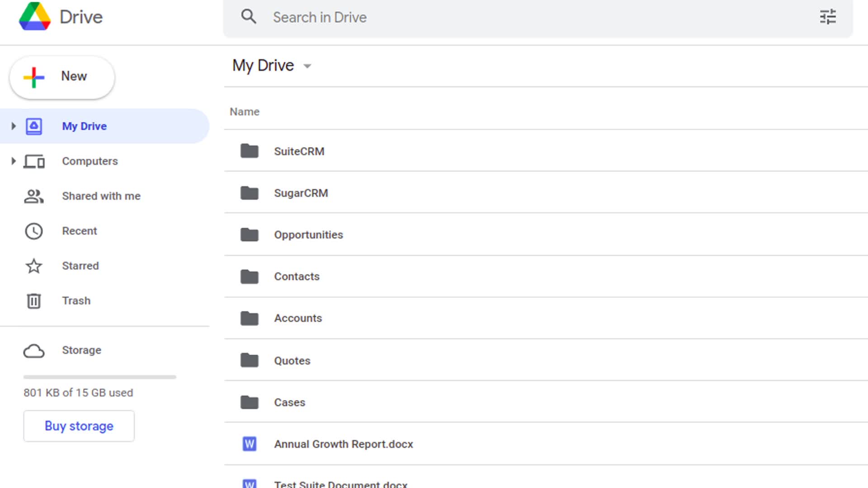Screen dimensions: 868x488
Task: Click the Accounts folder icon
Action: pyautogui.click(x=250, y=318)
